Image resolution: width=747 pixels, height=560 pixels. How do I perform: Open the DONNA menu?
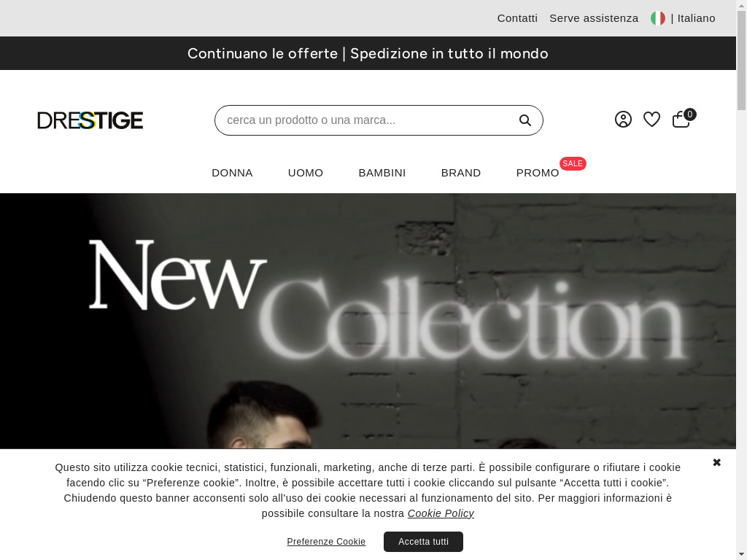[x=232, y=173]
